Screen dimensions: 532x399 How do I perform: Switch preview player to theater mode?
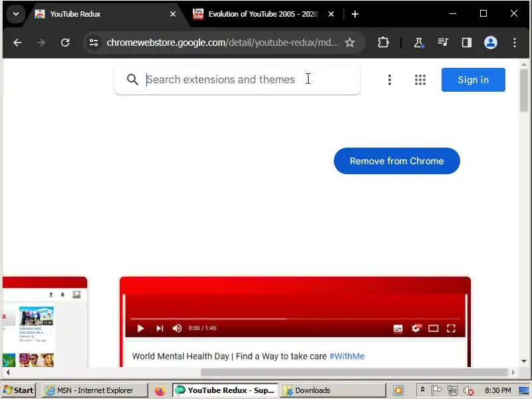click(434, 329)
